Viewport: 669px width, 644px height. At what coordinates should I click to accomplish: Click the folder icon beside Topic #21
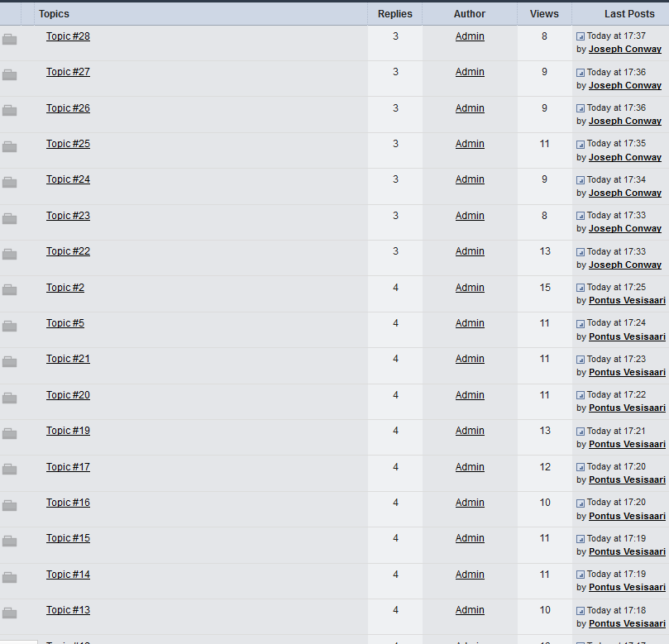click(x=9, y=362)
